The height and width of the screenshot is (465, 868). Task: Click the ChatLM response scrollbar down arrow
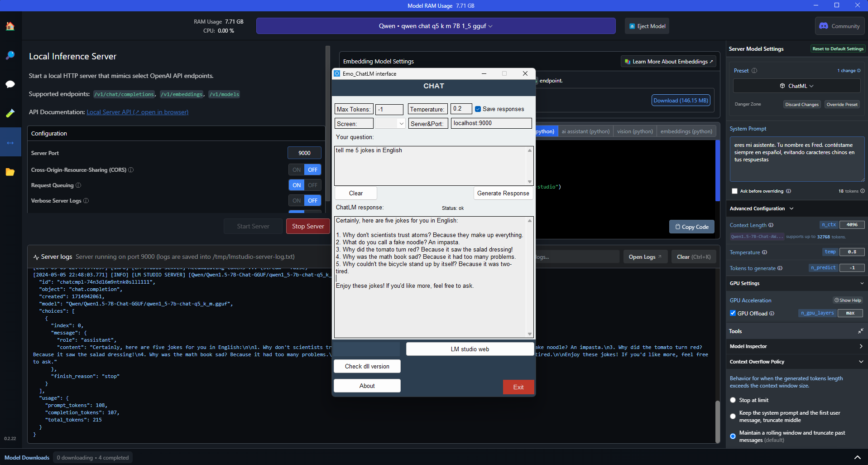(x=530, y=334)
